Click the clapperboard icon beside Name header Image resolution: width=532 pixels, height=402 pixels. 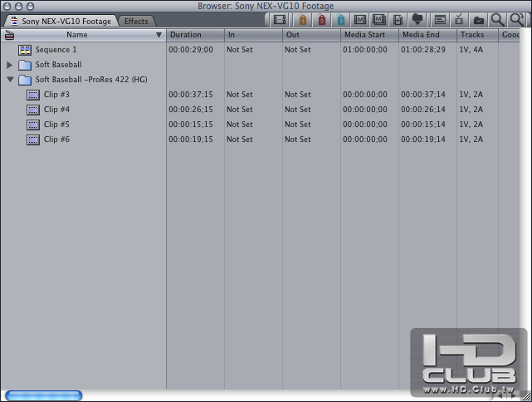[9, 35]
